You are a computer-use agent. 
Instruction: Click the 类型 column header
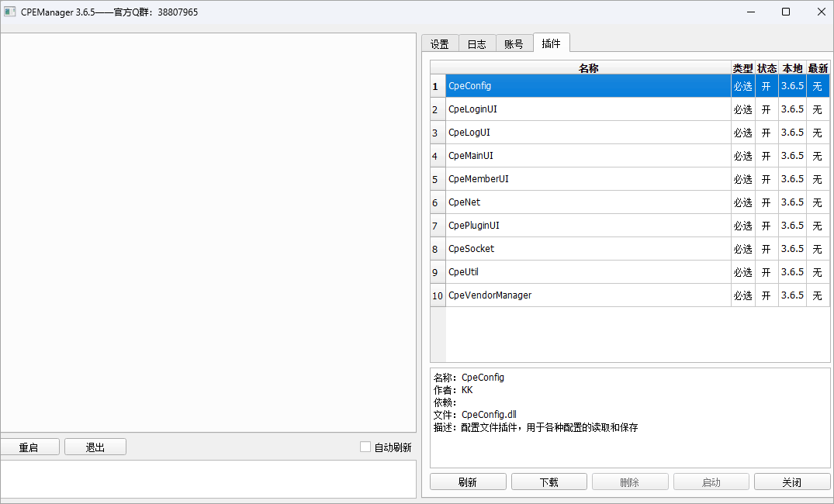point(743,68)
